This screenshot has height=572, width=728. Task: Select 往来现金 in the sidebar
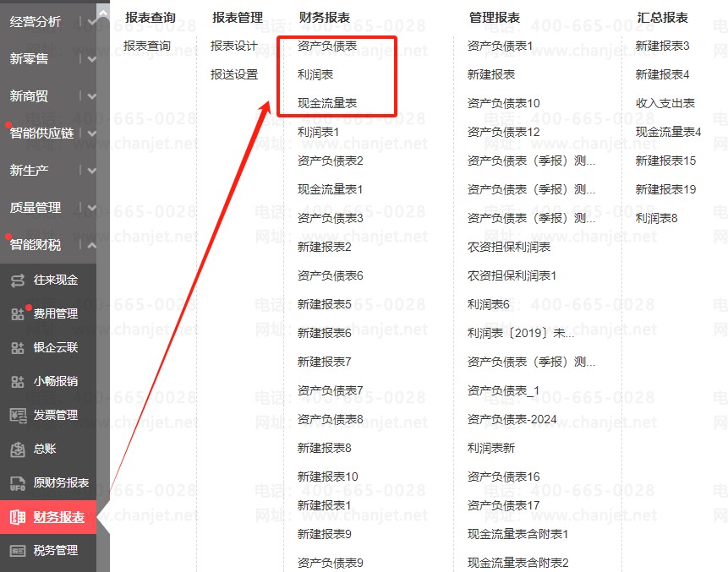pos(56,280)
